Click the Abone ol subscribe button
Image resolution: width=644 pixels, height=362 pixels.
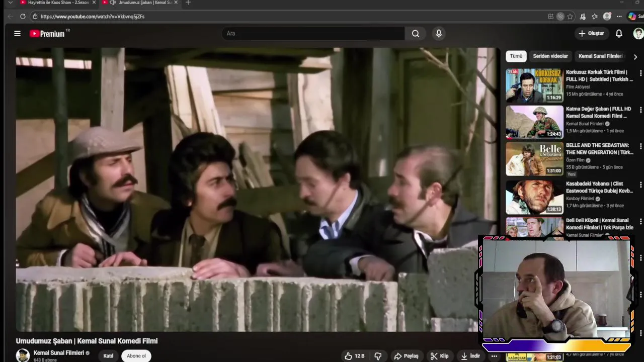click(136, 356)
